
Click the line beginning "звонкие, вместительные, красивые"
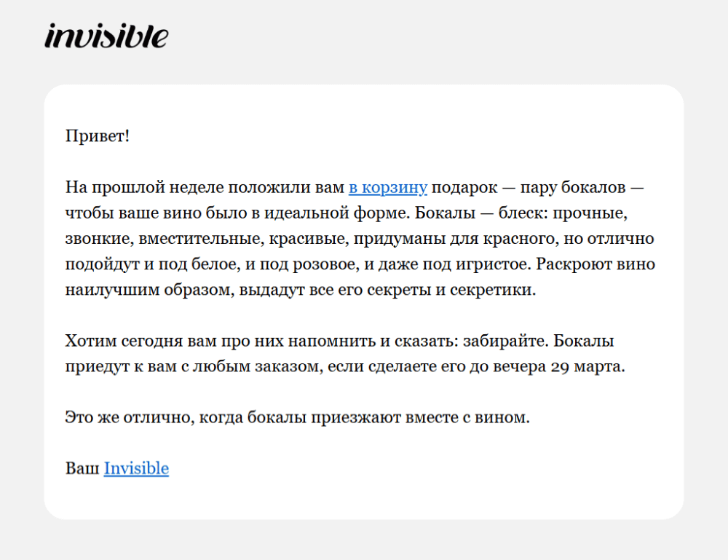(360, 238)
